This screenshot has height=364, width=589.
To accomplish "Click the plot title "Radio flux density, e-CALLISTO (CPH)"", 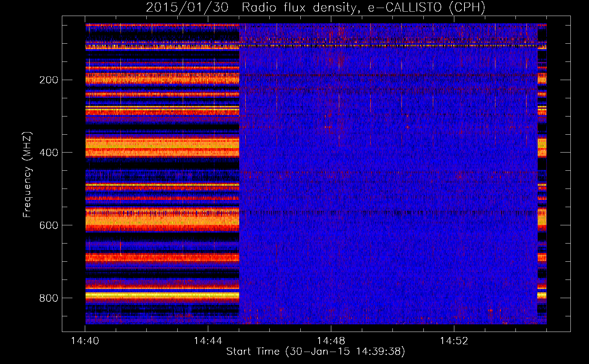I will (x=363, y=8).
